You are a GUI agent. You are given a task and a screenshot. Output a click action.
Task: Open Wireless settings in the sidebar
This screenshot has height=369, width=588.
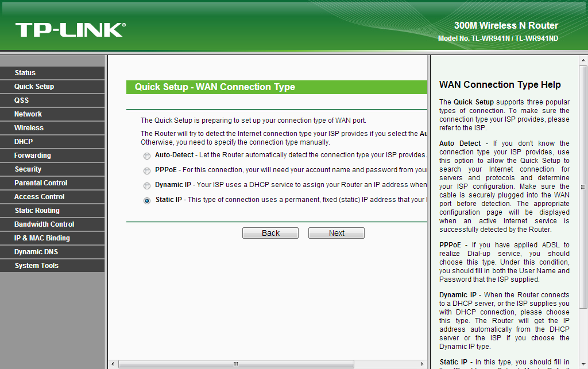click(x=52, y=128)
